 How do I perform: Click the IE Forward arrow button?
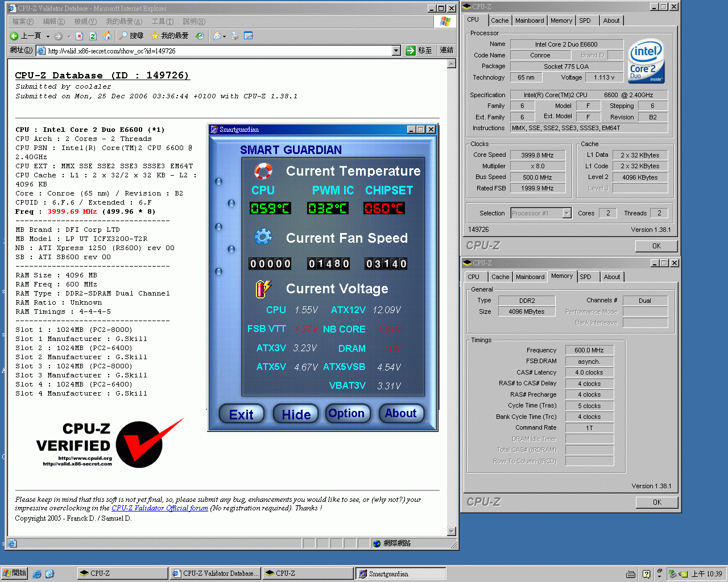[x=59, y=36]
